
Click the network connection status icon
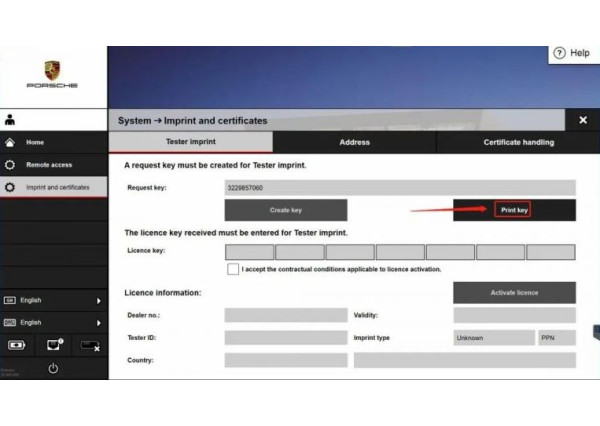pos(54,345)
